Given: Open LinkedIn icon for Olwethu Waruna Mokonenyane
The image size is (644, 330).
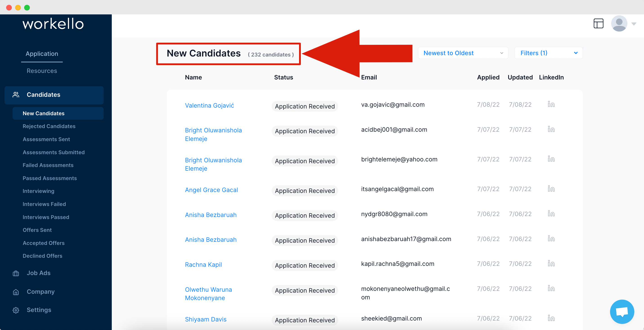Looking at the screenshot, I should tap(551, 288).
